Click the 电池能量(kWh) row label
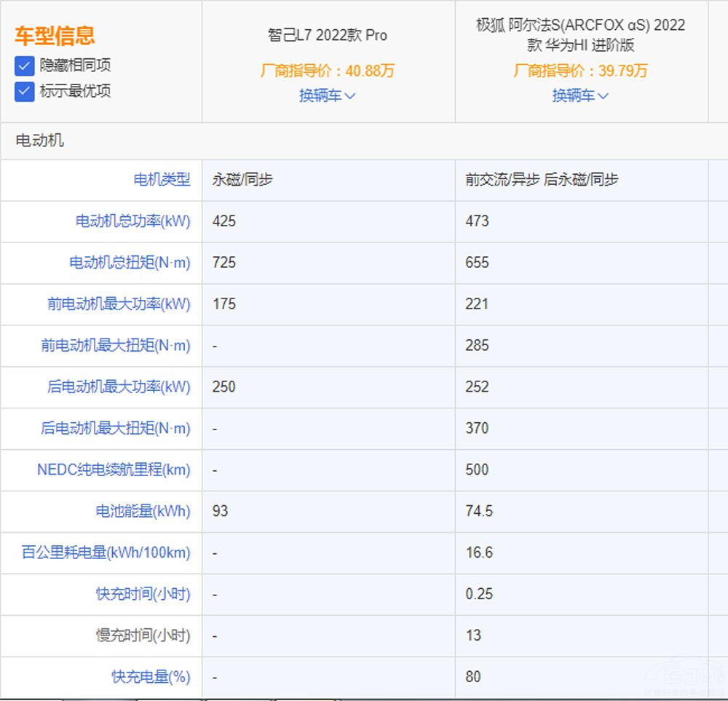 (x=145, y=512)
